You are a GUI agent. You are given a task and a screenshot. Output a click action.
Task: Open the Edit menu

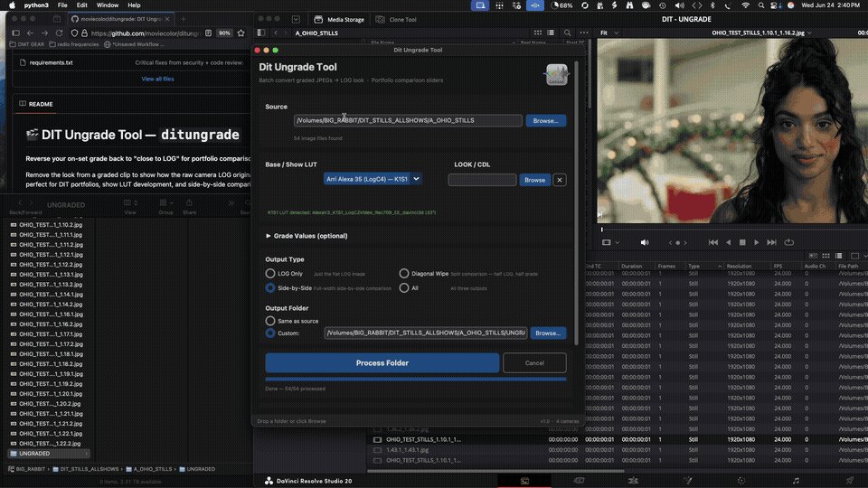pos(82,5)
